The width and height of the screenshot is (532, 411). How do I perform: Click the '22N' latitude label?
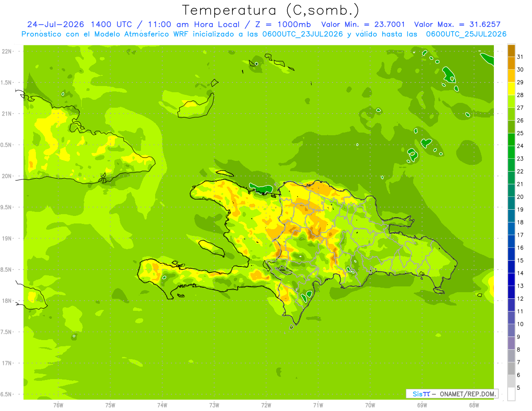7,51
